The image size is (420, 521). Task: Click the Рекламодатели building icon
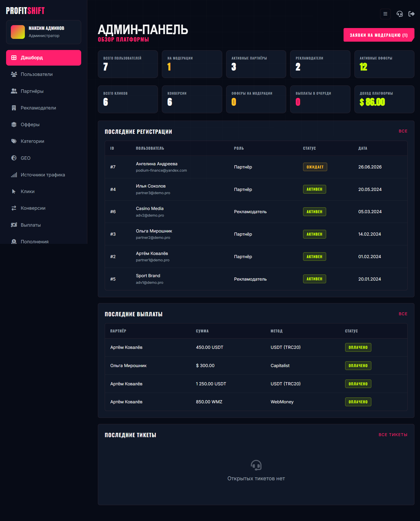(14, 108)
